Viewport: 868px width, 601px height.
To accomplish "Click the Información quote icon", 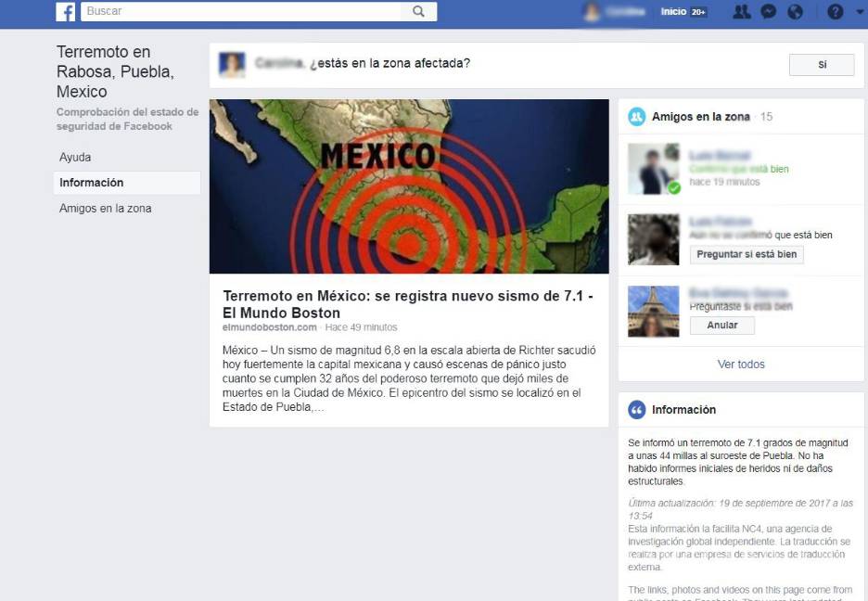I will click(636, 410).
